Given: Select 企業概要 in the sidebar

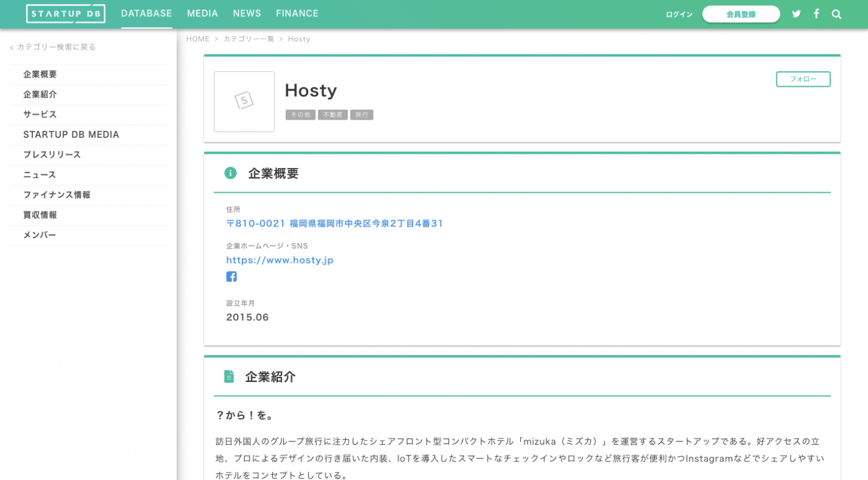Looking at the screenshot, I should [88, 74].
